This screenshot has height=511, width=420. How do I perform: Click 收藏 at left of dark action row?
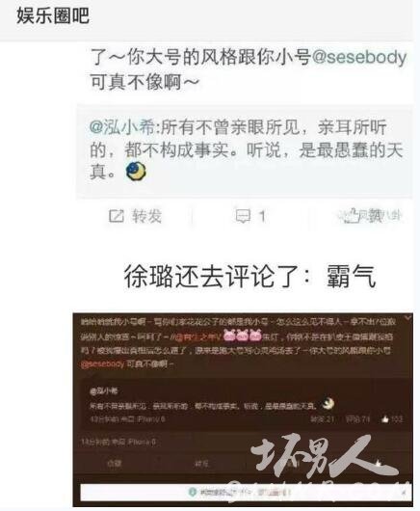[115, 464]
